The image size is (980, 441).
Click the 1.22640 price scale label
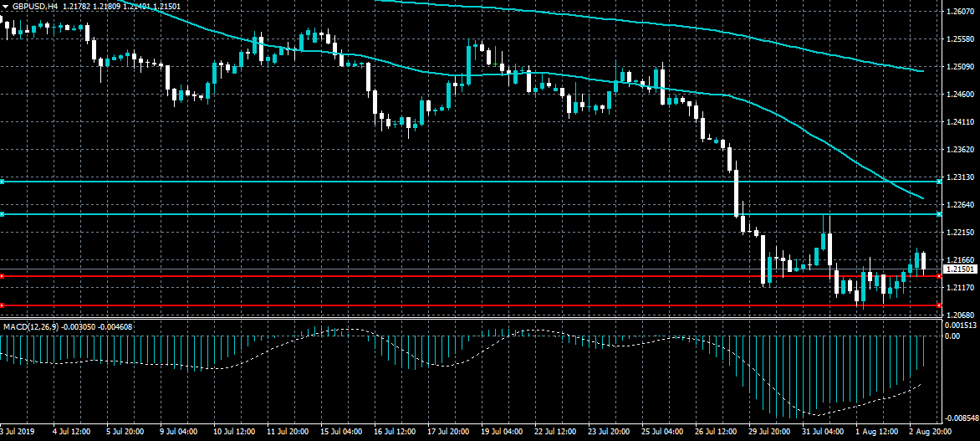[x=962, y=204]
